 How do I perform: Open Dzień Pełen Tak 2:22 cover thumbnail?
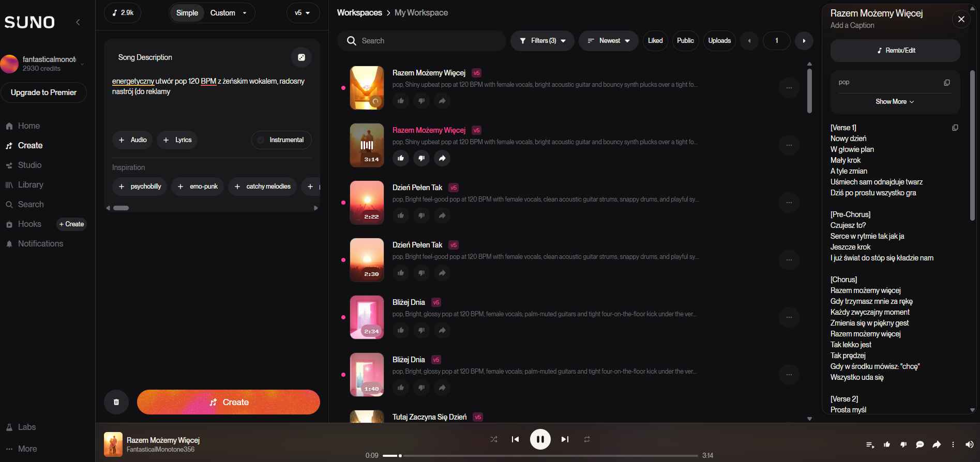[367, 203]
